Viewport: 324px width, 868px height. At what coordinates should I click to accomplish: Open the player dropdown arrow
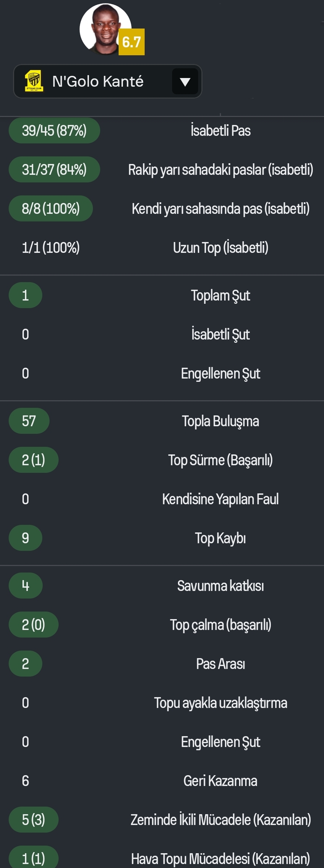(x=185, y=82)
